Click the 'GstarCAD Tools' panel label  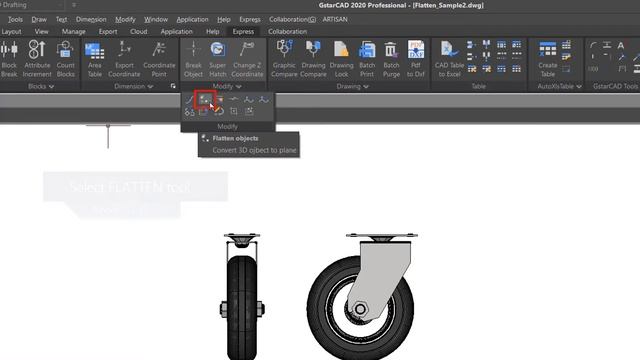coord(615,87)
